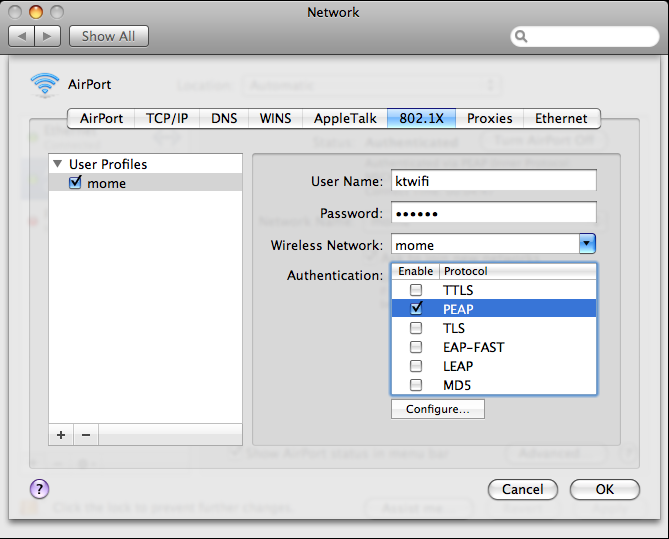669x539 pixels.
Task: Open the WINS tab
Action: point(275,118)
